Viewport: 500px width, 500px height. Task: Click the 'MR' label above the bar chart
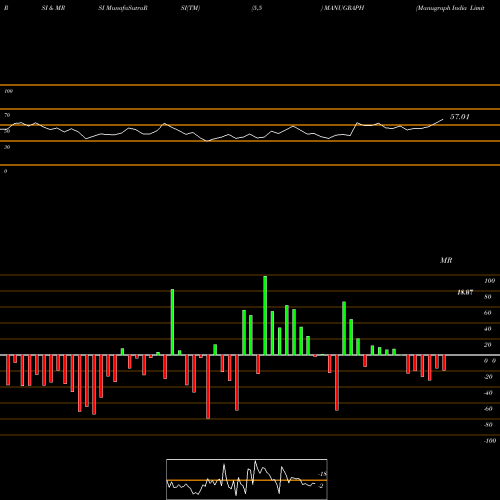click(x=446, y=260)
